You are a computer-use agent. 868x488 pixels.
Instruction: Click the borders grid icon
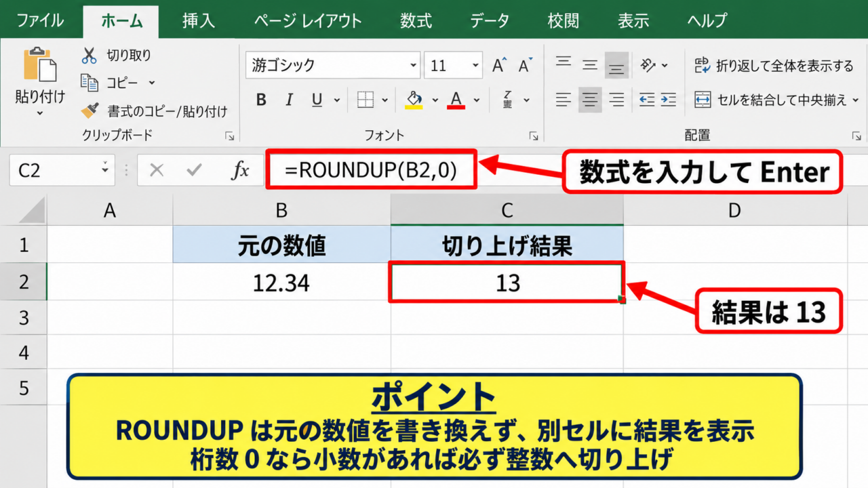(366, 100)
